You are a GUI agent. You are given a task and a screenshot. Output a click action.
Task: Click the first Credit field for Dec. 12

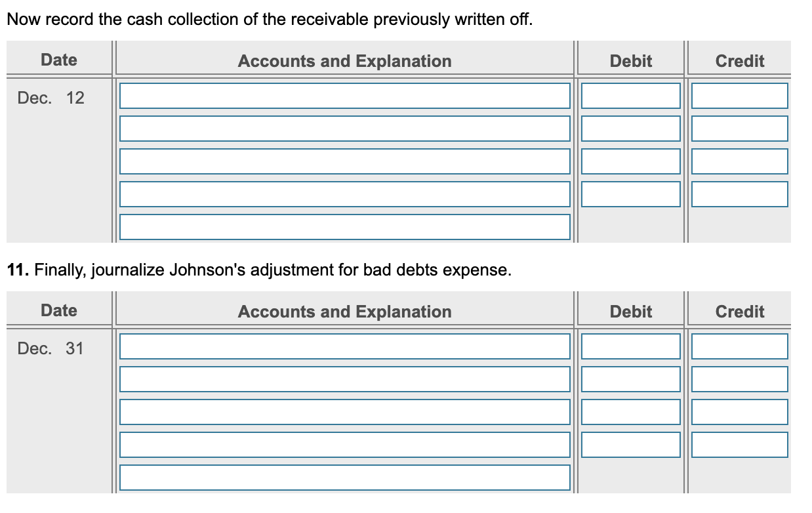tap(739, 95)
